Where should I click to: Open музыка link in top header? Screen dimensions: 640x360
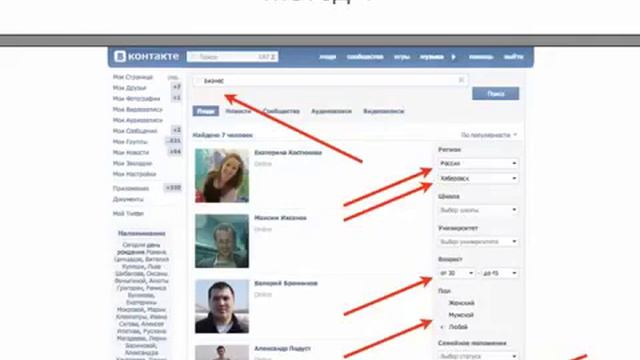click(x=431, y=57)
